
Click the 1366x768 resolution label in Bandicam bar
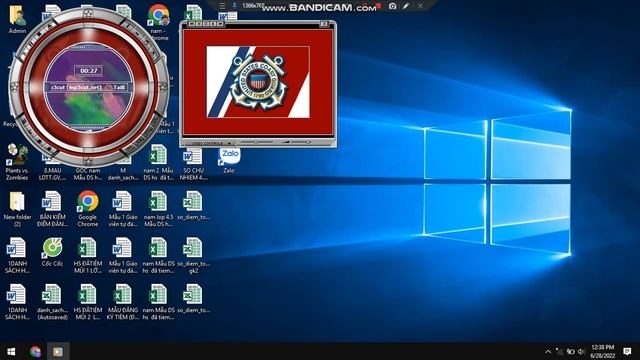click(253, 6)
